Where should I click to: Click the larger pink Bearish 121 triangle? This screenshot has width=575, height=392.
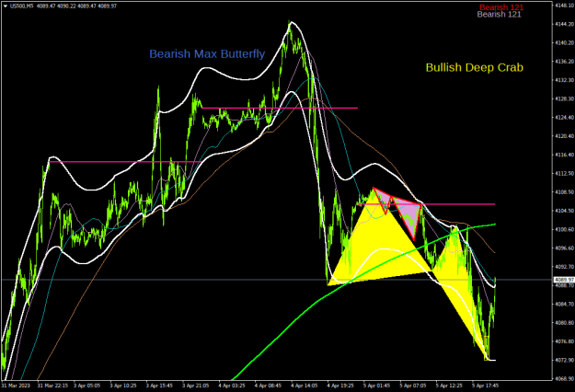[410, 217]
